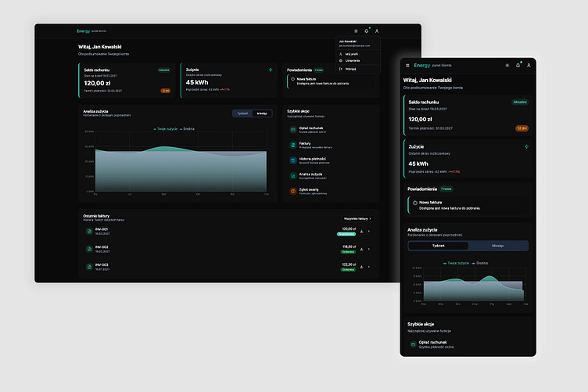This screenshot has height=392, width=588.
Task: Click the Średnia legend in mobile chart
Action: point(480,264)
